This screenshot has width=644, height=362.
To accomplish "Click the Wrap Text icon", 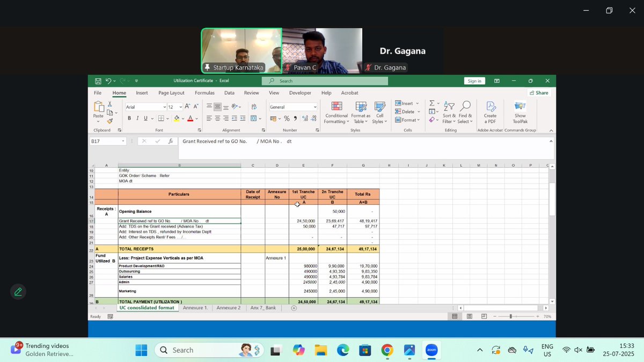I will pyautogui.click(x=254, y=107).
